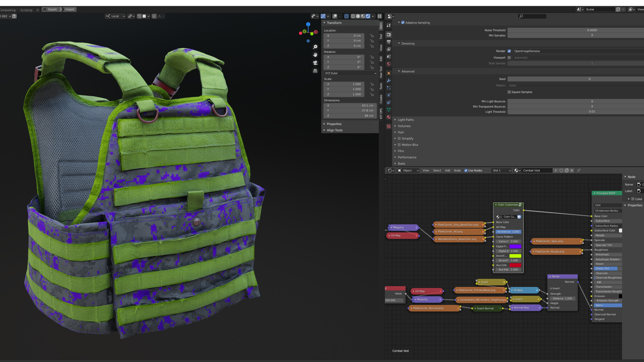Click the Export button in header
Viewport: 644px width, 362px height.
coord(50,9)
